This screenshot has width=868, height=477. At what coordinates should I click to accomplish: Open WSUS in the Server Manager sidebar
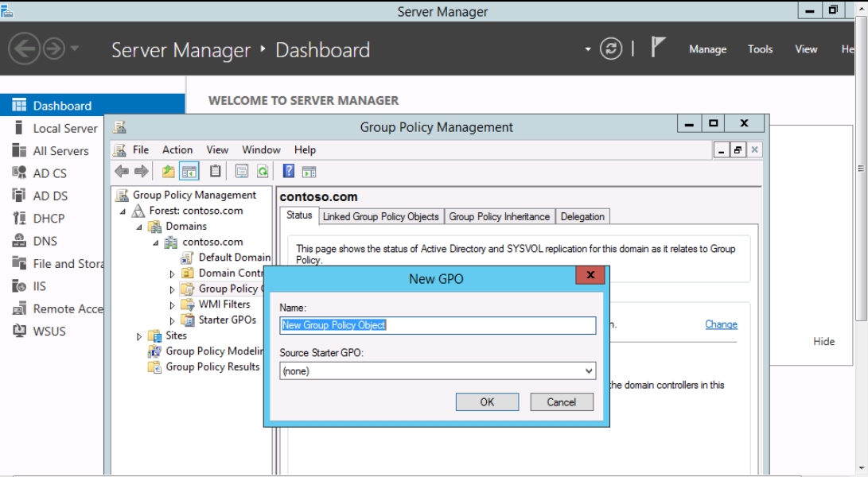tap(49, 332)
